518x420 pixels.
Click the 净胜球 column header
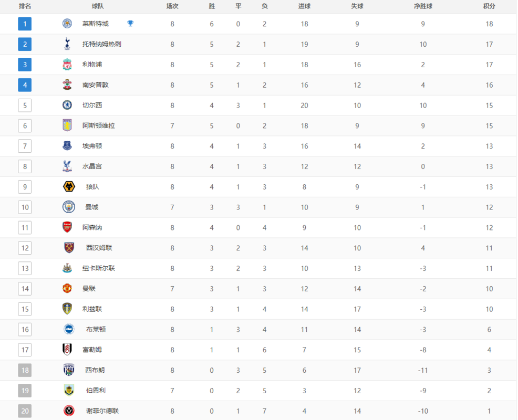[x=423, y=6]
